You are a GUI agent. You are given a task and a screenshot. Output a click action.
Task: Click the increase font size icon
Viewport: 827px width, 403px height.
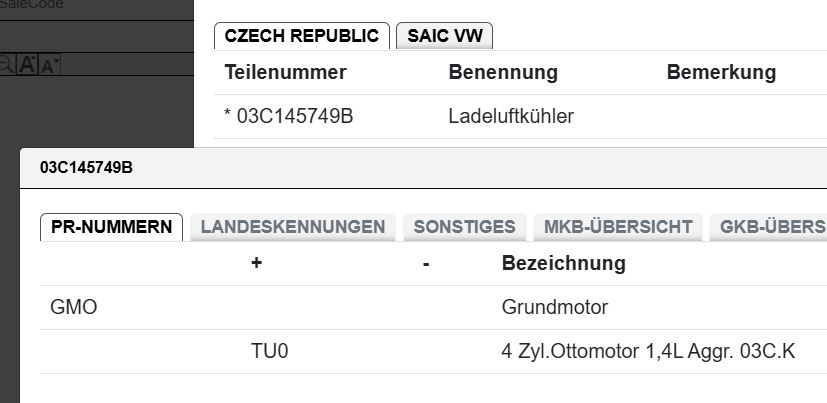tap(29, 65)
